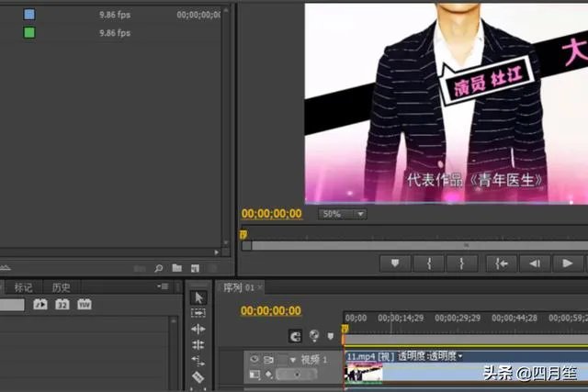Click the timeline work area bar

click(466, 341)
